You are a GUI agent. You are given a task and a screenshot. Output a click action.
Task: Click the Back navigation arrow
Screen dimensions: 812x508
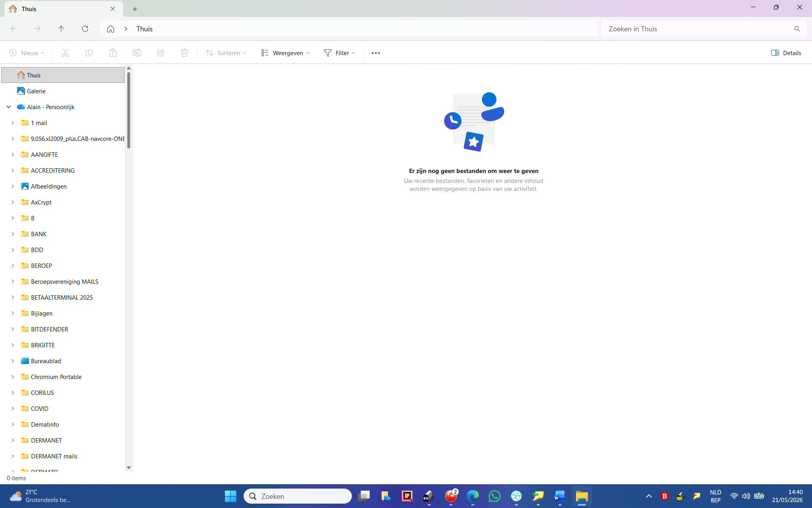click(x=13, y=29)
